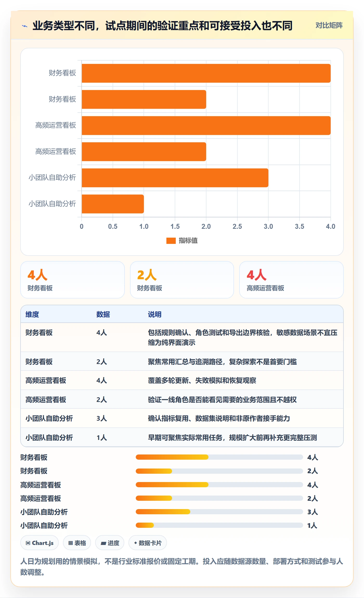This screenshot has height=598, width=364.
Task: Click the 说明 table column header
Action: [x=155, y=314]
